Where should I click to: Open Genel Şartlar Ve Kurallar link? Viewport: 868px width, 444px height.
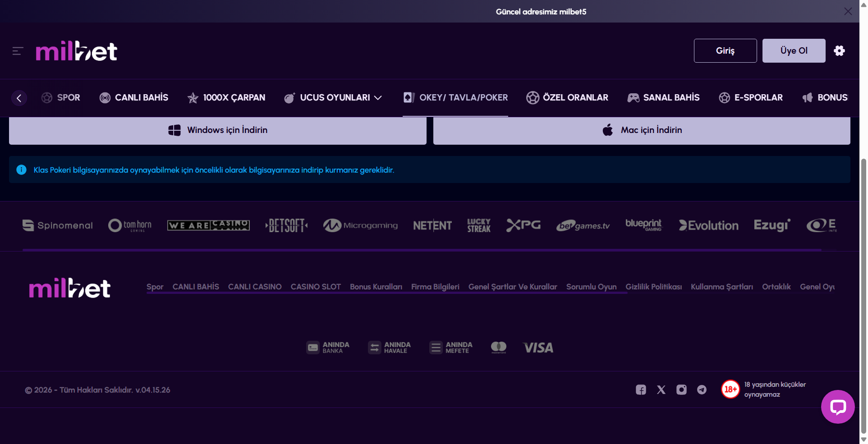(513, 287)
